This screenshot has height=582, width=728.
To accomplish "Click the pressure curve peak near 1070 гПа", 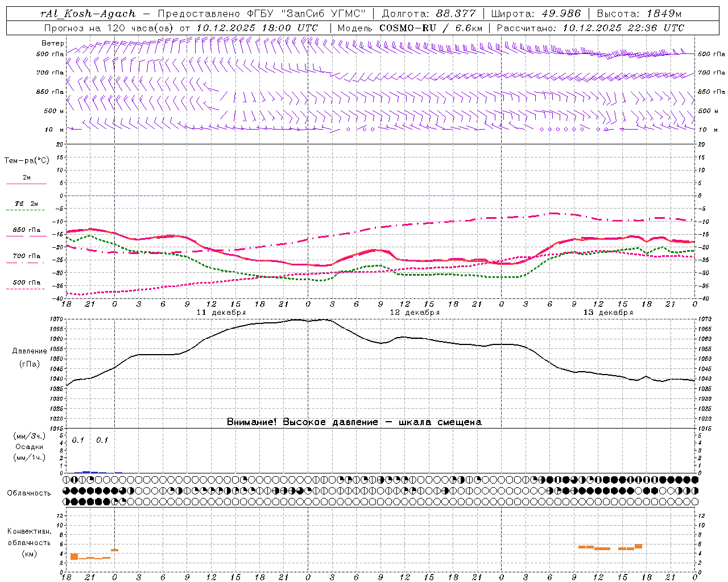I will 324,319.
